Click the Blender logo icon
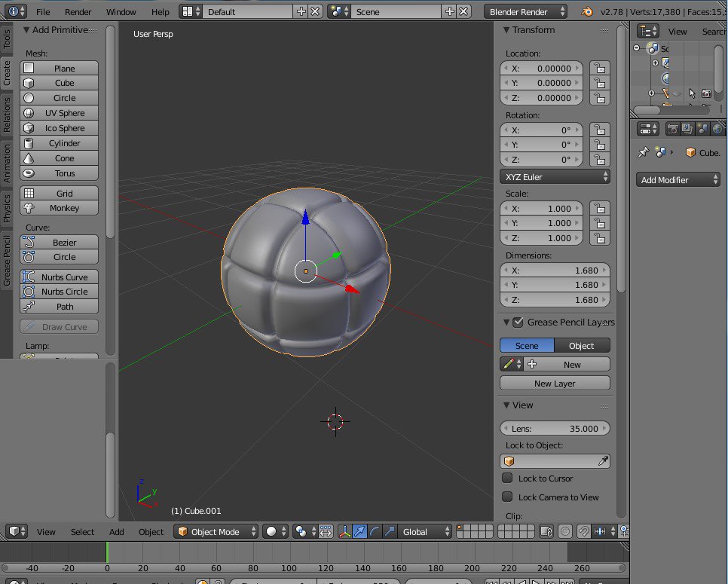This screenshot has height=584, width=728. 587,11
